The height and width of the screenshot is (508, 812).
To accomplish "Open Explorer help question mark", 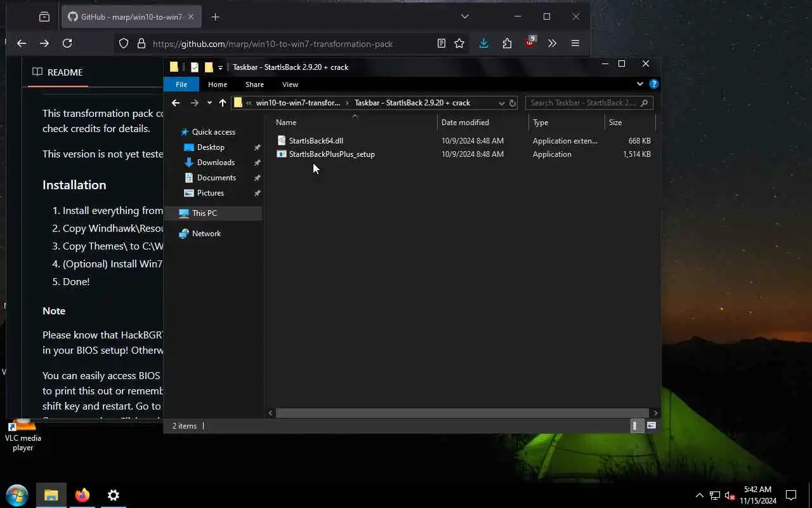I will (x=654, y=84).
